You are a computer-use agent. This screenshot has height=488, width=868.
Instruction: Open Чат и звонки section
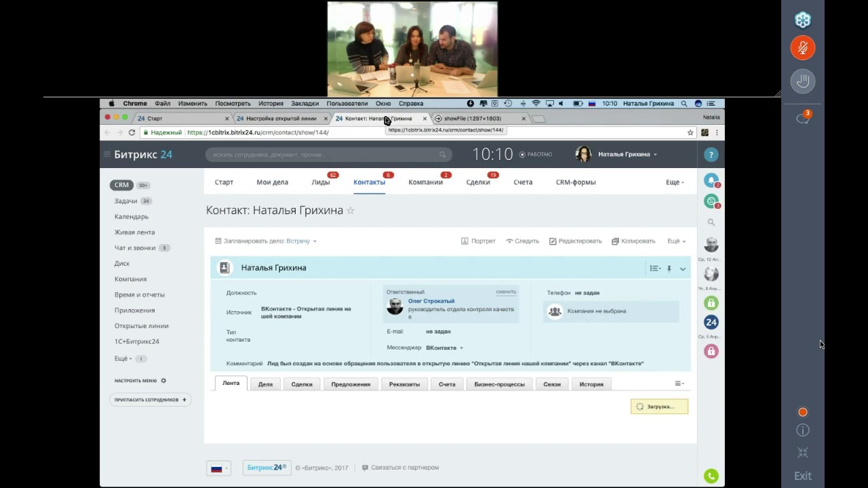[135, 247]
